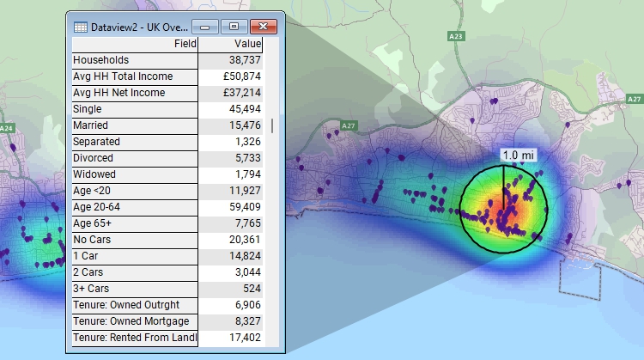Click the Avg HH Net Income value £37,214

coord(230,93)
